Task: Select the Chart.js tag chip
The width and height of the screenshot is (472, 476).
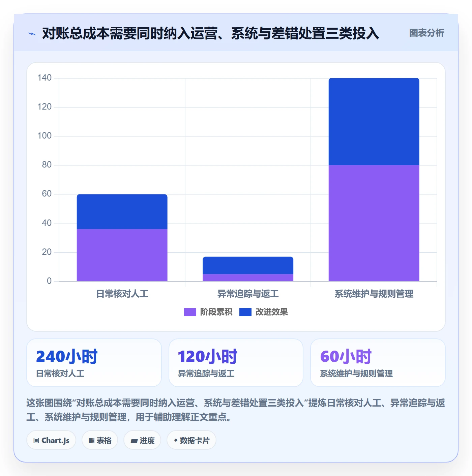Action: pyautogui.click(x=51, y=440)
